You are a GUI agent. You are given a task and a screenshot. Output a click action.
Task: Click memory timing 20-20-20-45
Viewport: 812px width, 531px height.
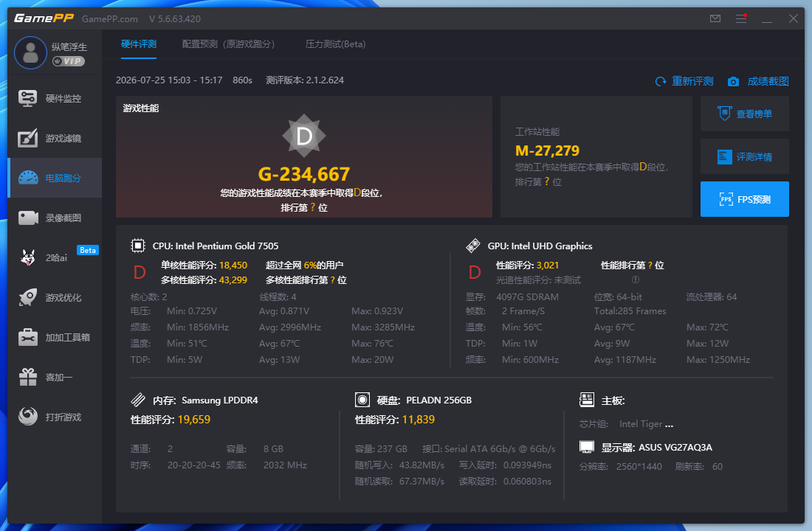coord(193,465)
